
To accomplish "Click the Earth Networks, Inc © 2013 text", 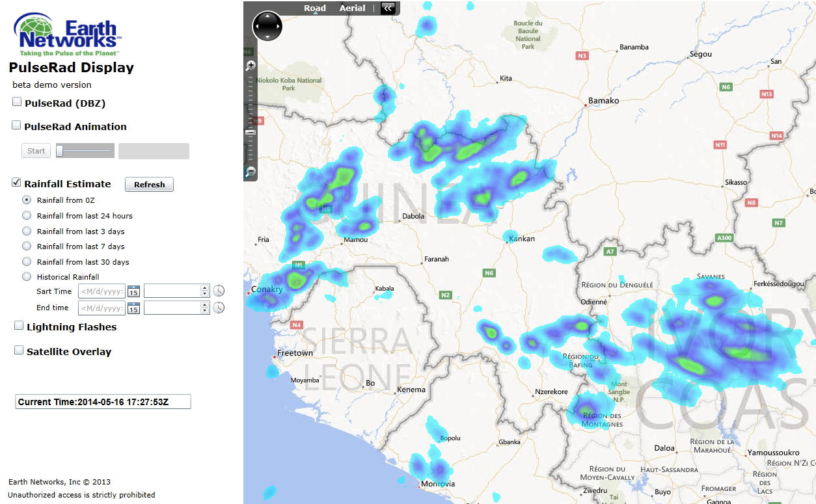I will coord(59,482).
